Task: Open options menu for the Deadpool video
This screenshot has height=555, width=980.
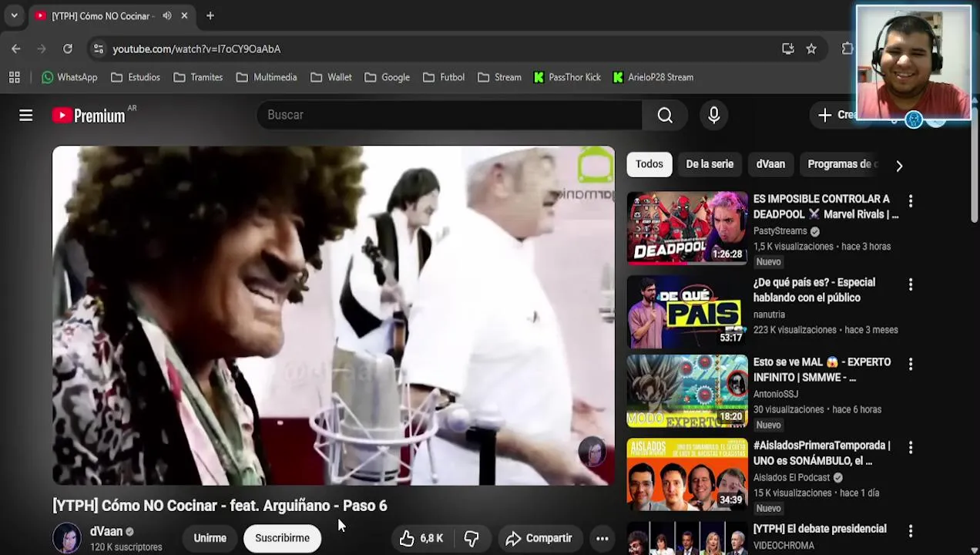Action: (911, 201)
